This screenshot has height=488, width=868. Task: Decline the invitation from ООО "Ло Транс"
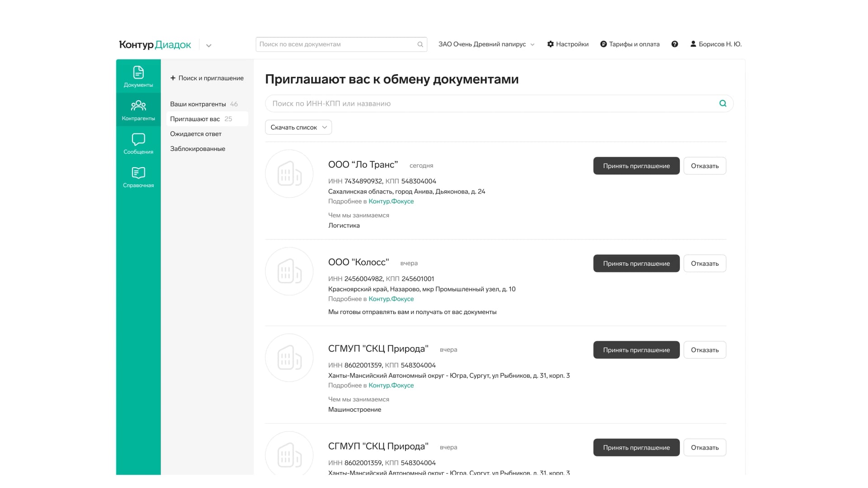click(705, 166)
